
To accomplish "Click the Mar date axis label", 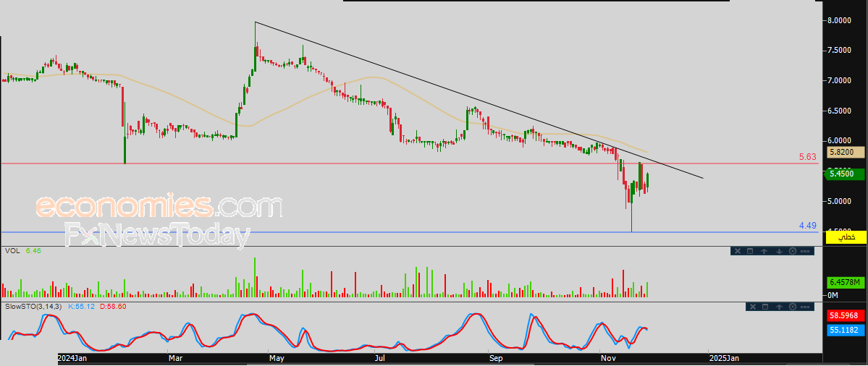I will point(176,358).
